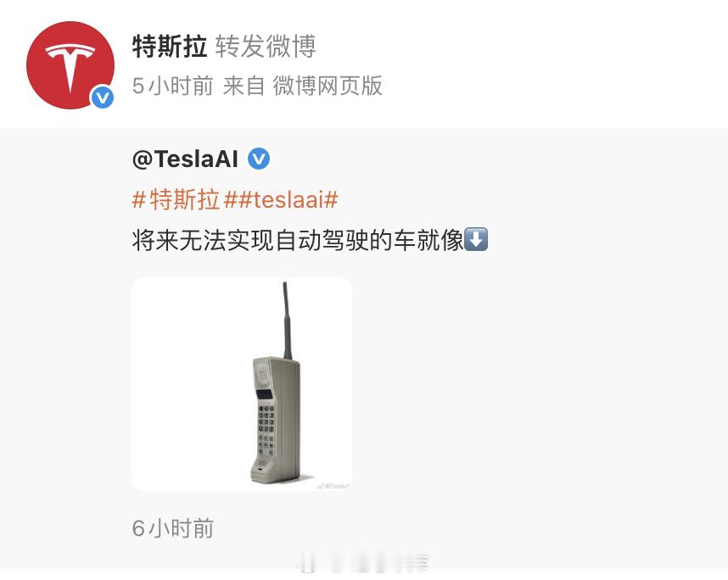Click the blurred watermark at the bottom
The height and width of the screenshot is (580, 728).
point(363,561)
